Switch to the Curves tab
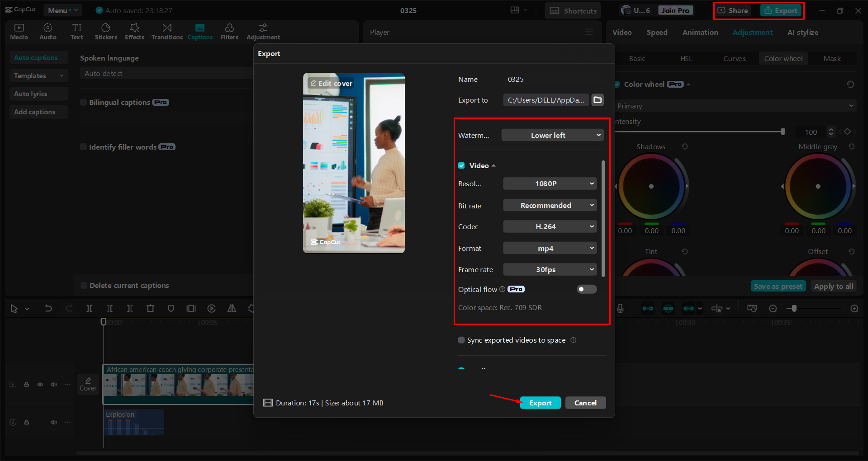Screen dimensions: 868x461 734,58
